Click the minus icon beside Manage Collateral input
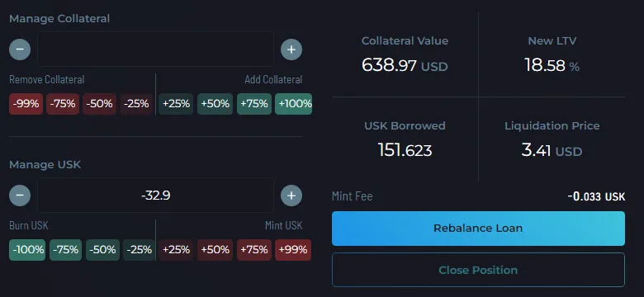This screenshot has width=644, height=297. [x=20, y=49]
